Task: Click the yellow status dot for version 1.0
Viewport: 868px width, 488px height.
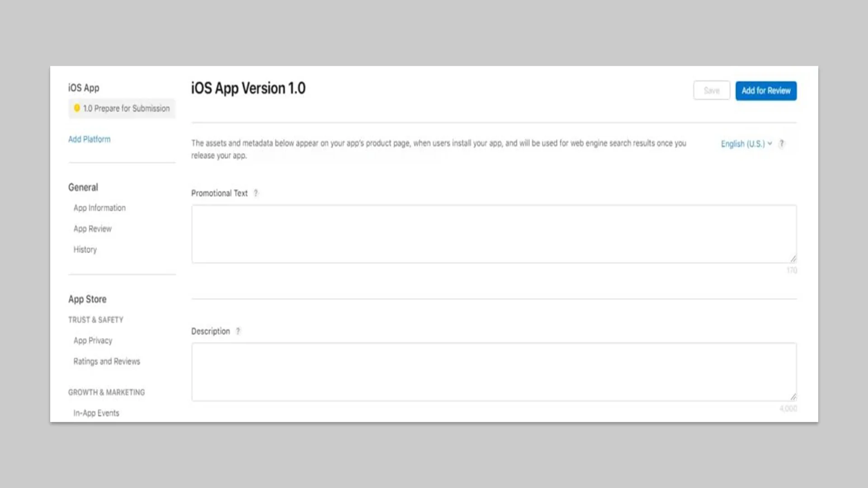Action: [77, 108]
